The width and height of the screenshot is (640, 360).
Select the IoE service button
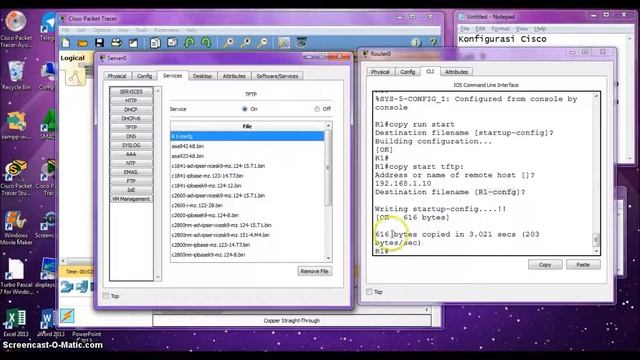pyautogui.click(x=131, y=190)
